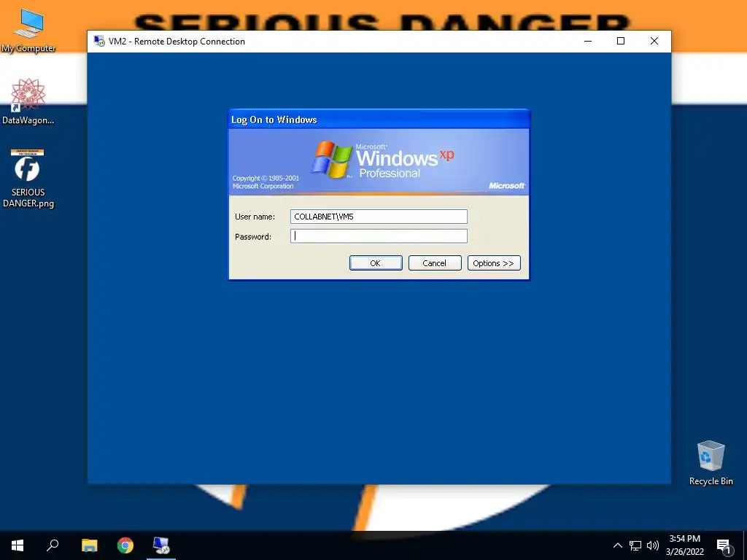The image size is (747, 560).
Task: Open the Windows Start menu
Action: 18,545
